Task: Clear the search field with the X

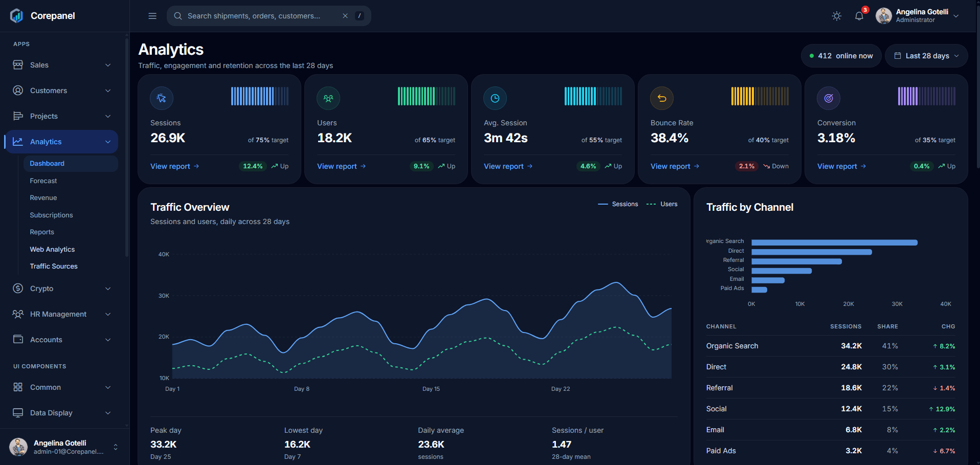Action: click(345, 16)
